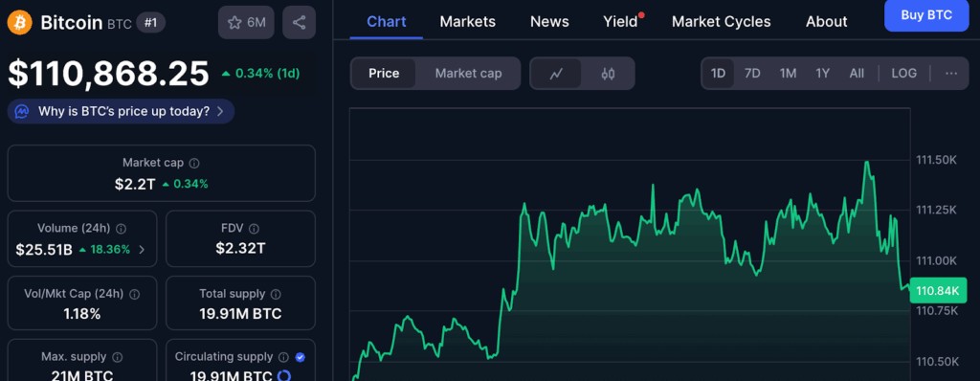Screen dimensions: 980x381
Task: Click the $2.32T FDV value
Action: pyautogui.click(x=240, y=248)
